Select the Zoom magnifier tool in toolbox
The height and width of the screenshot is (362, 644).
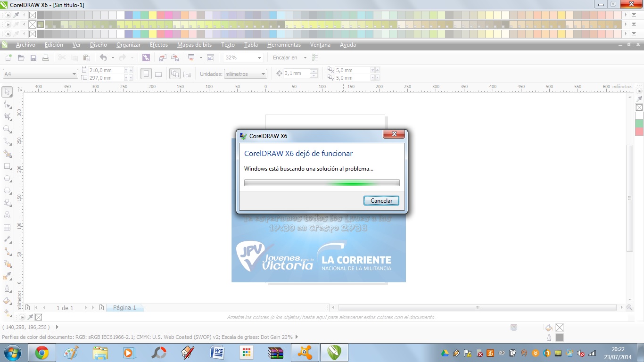[x=7, y=129]
